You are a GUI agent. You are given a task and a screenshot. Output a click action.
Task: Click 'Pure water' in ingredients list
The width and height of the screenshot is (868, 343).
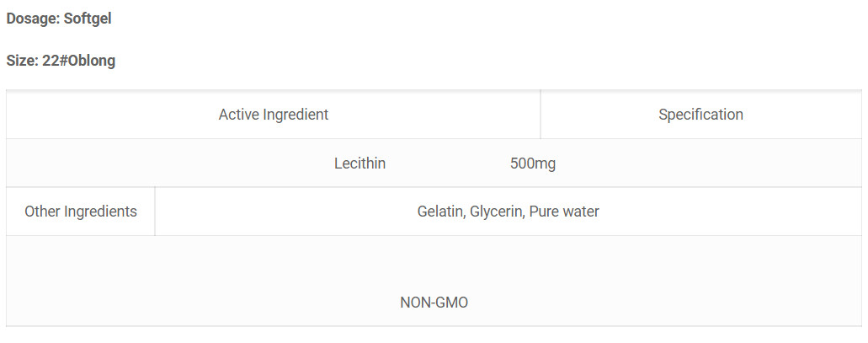564,212
